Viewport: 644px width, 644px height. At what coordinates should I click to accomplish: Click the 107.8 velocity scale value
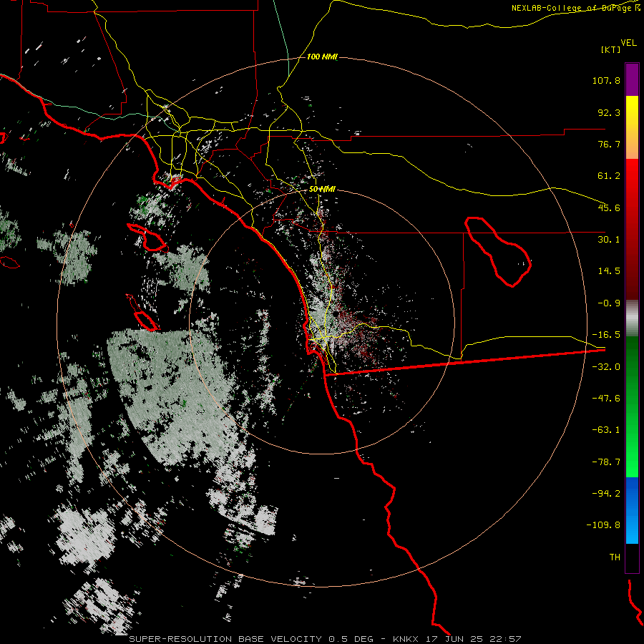click(606, 80)
